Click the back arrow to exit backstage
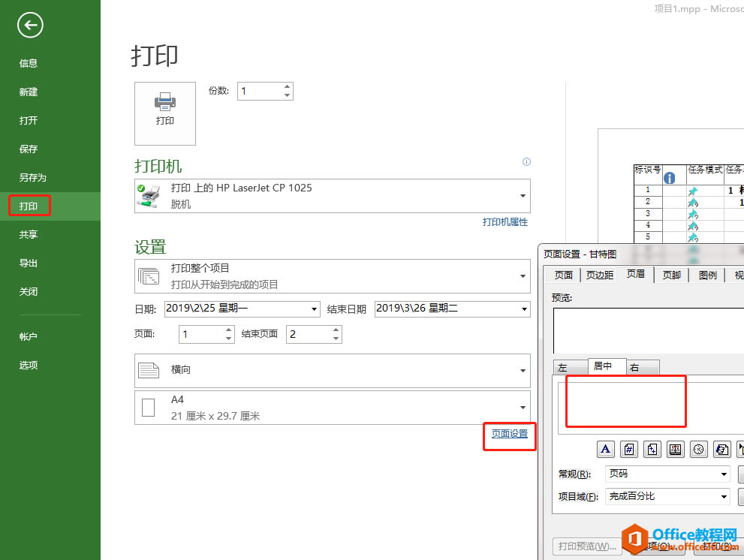 pyautogui.click(x=30, y=26)
